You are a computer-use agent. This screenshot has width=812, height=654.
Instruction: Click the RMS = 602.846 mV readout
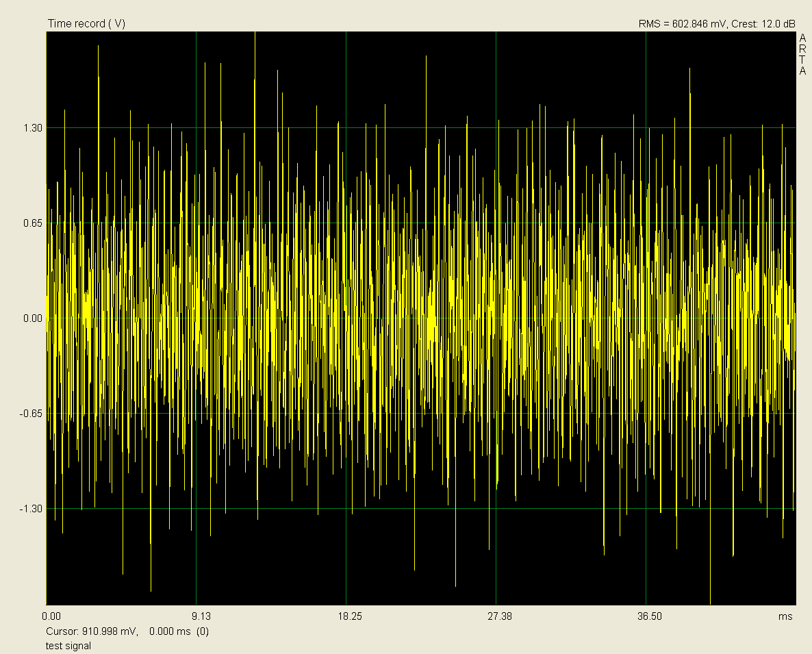[682, 24]
